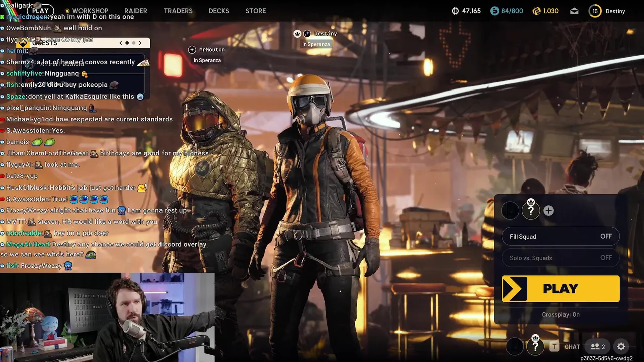This screenshot has width=644, height=362.
Task: Click the question-mark avatar in bottom bar
Action: 535,346
